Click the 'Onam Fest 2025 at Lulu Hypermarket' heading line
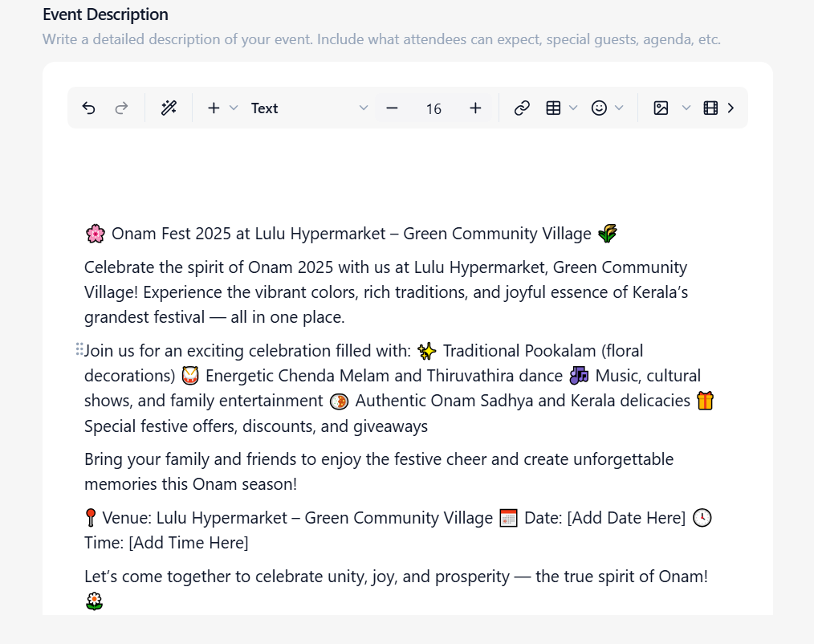 (351, 234)
